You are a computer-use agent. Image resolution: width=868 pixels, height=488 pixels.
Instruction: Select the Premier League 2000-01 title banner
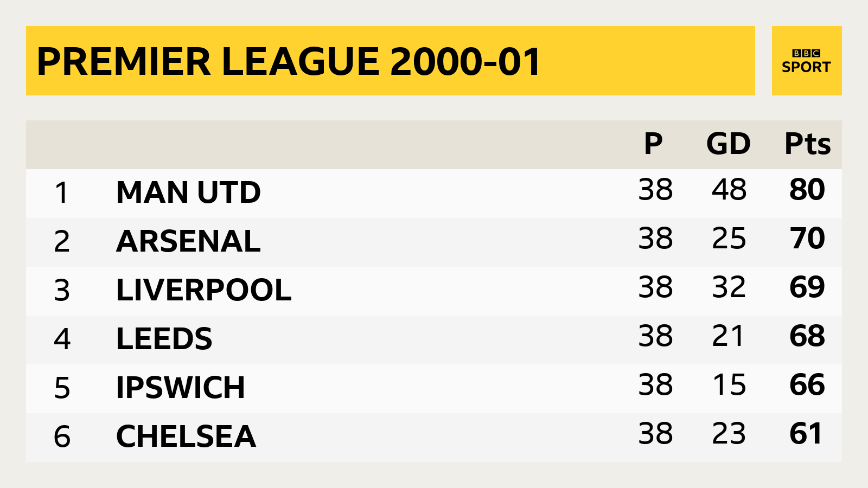(x=391, y=61)
